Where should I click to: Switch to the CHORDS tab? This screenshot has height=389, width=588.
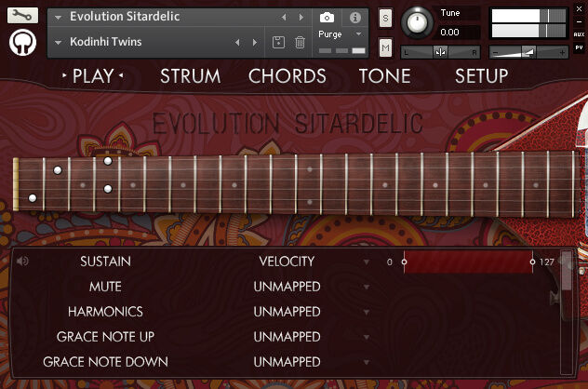(287, 76)
